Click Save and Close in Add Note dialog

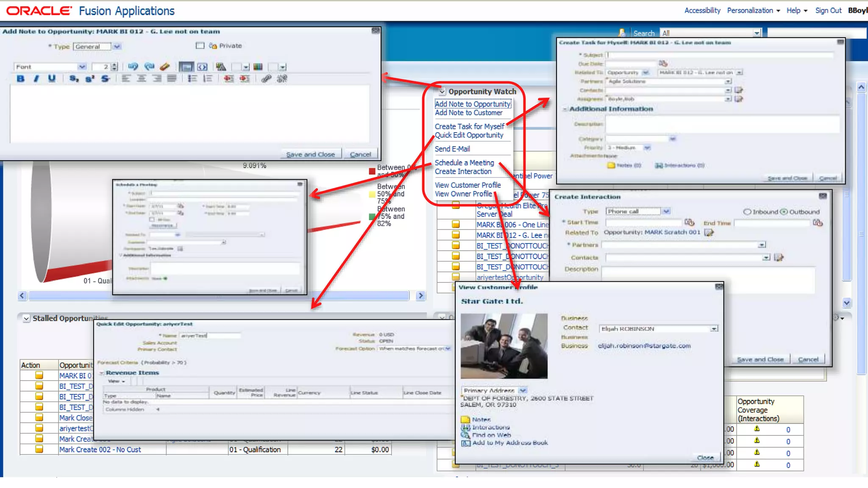[310, 155]
